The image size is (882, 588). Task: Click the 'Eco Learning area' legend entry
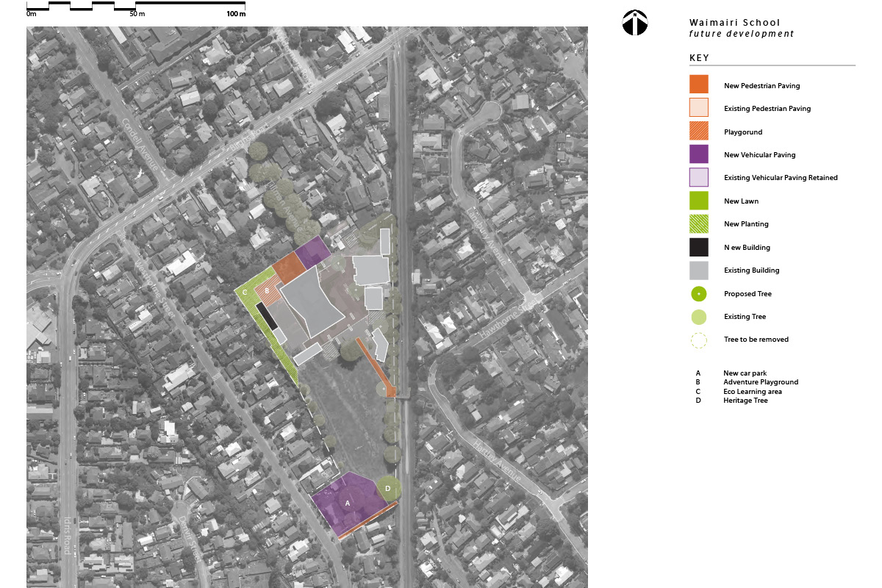(x=753, y=392)
